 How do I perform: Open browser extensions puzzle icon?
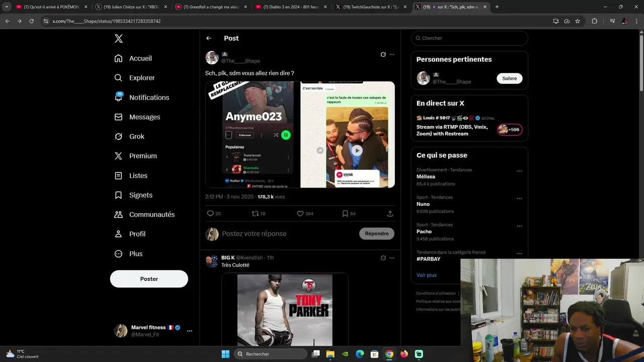point(595,21)
